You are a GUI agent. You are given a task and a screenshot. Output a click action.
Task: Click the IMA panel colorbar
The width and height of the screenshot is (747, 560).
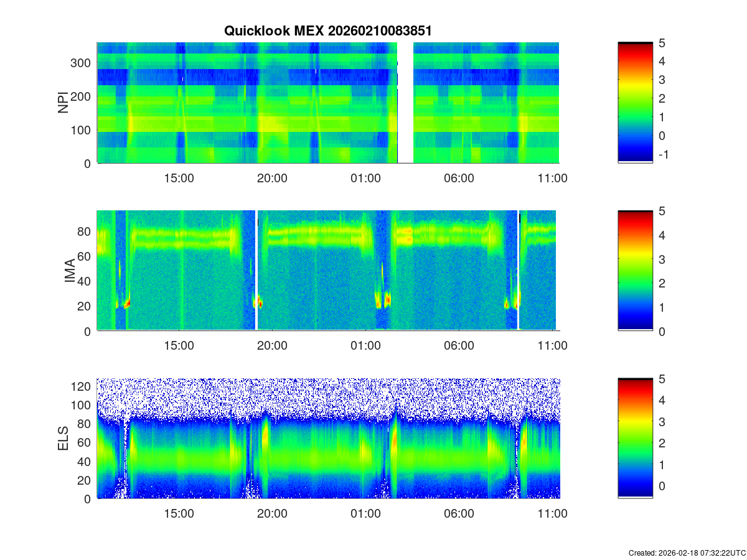click(635, 271)
